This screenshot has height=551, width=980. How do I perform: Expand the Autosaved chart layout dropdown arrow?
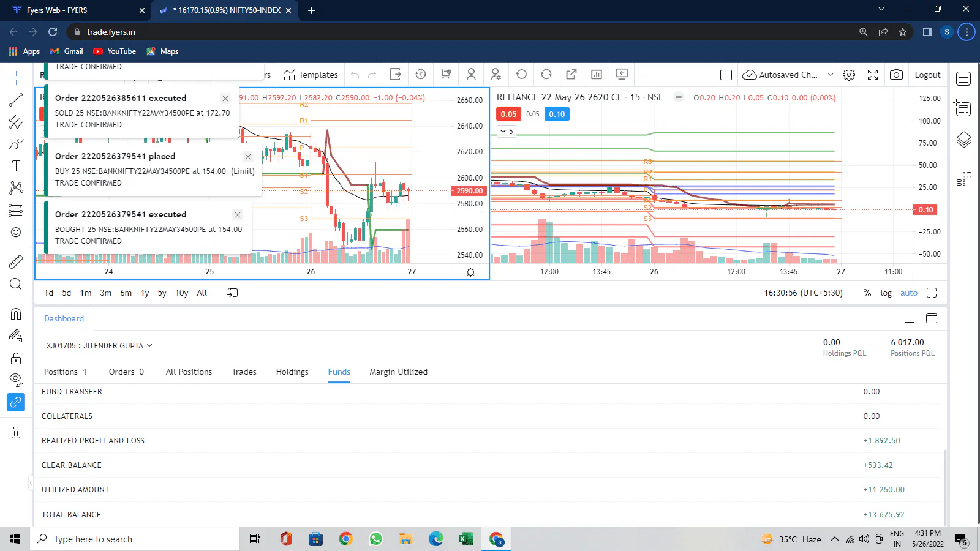(831, 75)
